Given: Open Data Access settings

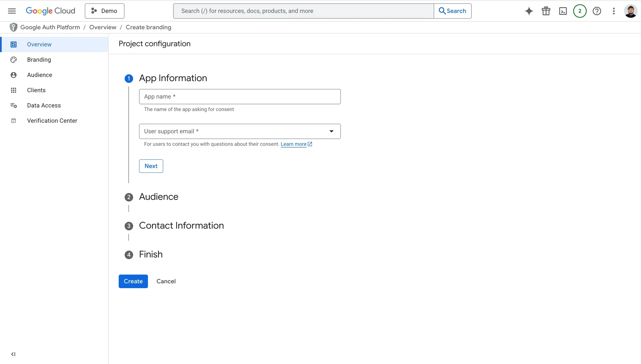Looking at the screenshot, I should (x=44, y=105).
